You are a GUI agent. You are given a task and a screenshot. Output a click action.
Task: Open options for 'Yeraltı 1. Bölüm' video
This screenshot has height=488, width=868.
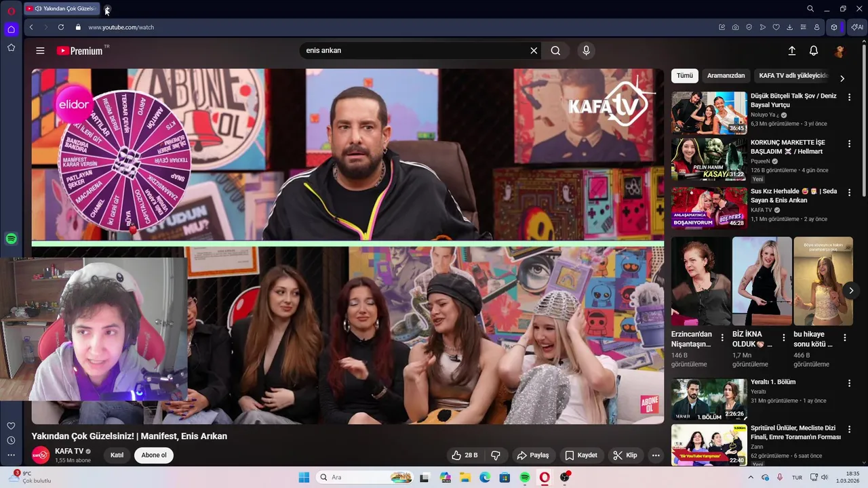tap(849, 384)
